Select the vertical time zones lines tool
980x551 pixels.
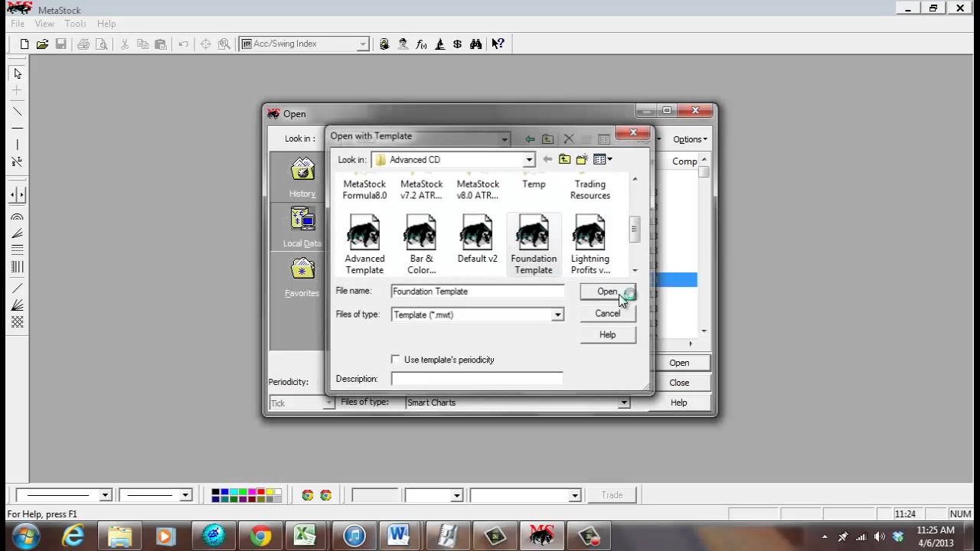coord(18,266)
